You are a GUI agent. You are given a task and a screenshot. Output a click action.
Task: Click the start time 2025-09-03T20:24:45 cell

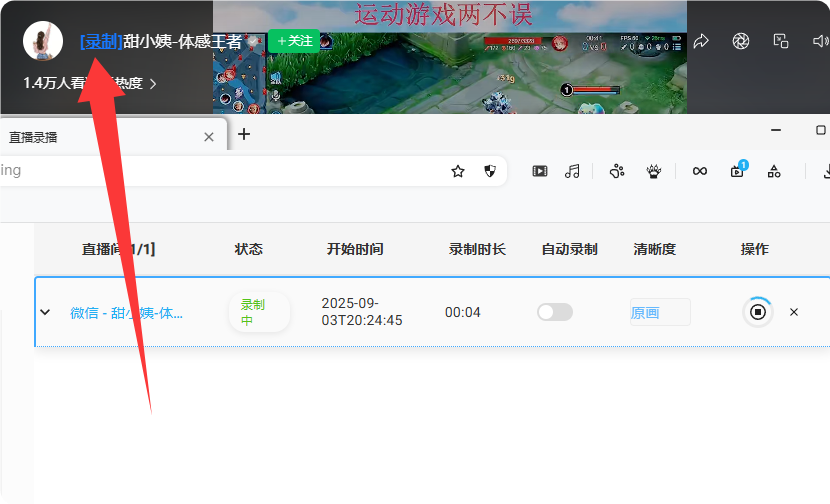pyautogui.click(x=362, y=312)
